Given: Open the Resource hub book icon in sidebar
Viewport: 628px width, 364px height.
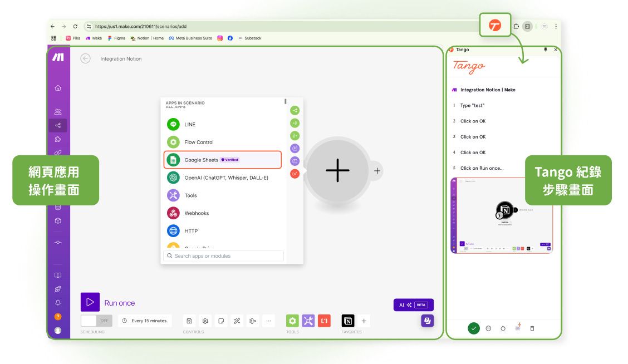Looking at the screenshot, I should [58, 275].
